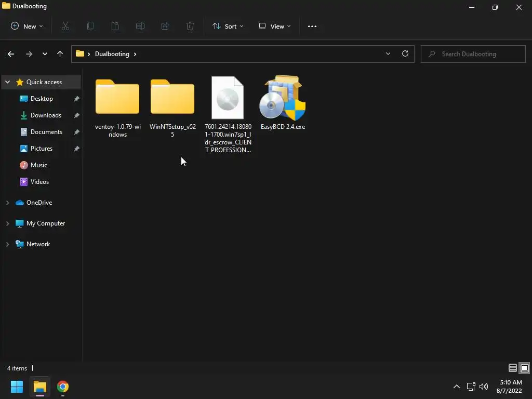The height and width of the screenshot is (399, 532).
Task: Open the recent locations chevron
Action: point(45,54)
